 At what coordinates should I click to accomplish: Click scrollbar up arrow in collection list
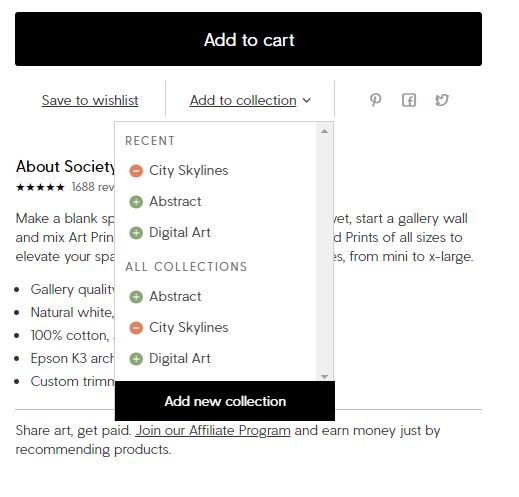(x=324, y=132)
